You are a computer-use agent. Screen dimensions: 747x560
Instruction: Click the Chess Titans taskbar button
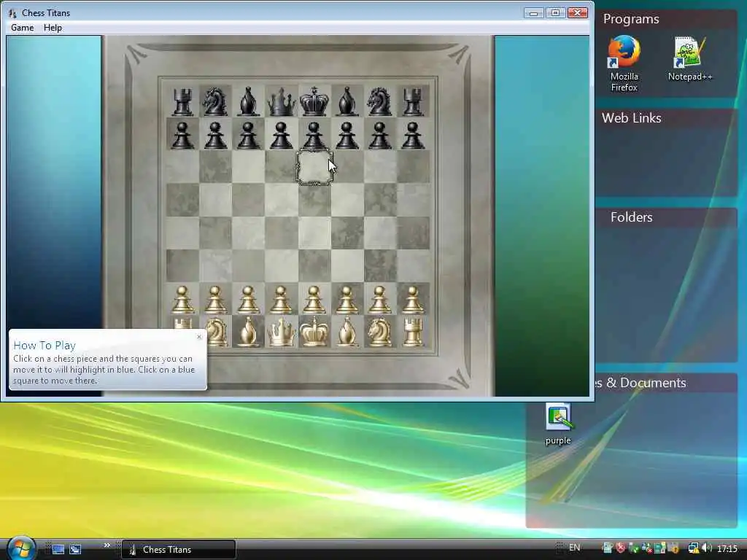[179, 549]
